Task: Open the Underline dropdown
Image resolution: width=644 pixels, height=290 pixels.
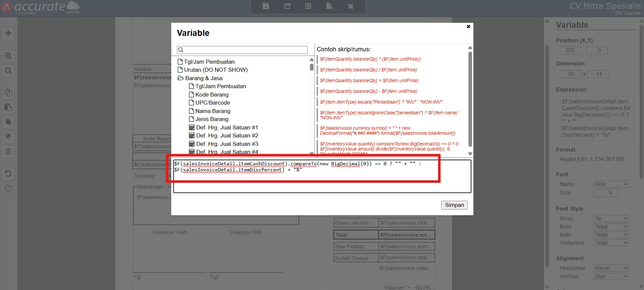Action: (x=611, y=243)
